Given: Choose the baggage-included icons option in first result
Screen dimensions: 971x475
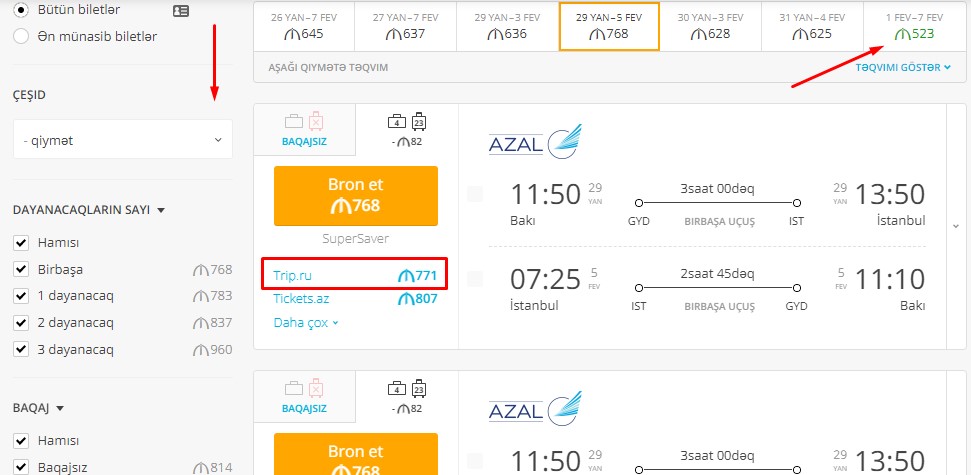Looking at the screenshot, I should tap(407, 121).
